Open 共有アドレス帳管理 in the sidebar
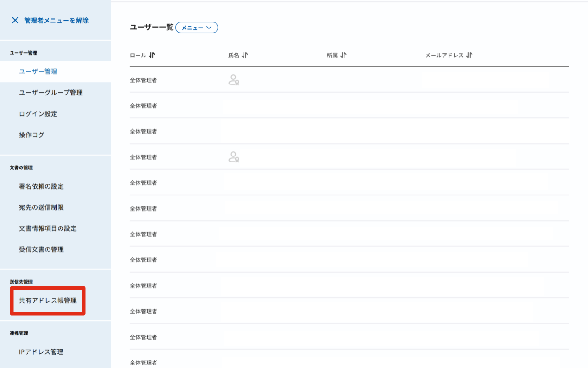The width and height of the screenshot is (588, 368). tap(48, 301)
